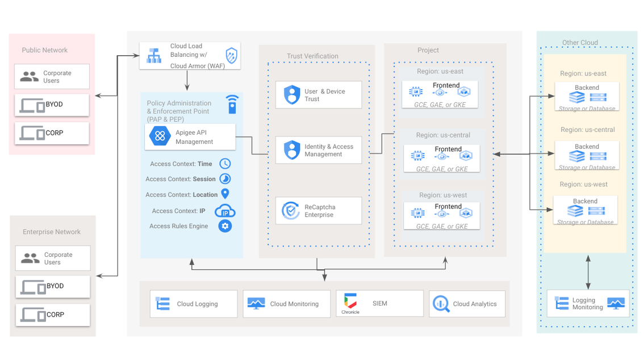Click the us-east GCE, GAE, or GKE caption
This screenshot has height=345, width=644.
tap(440, 105)
